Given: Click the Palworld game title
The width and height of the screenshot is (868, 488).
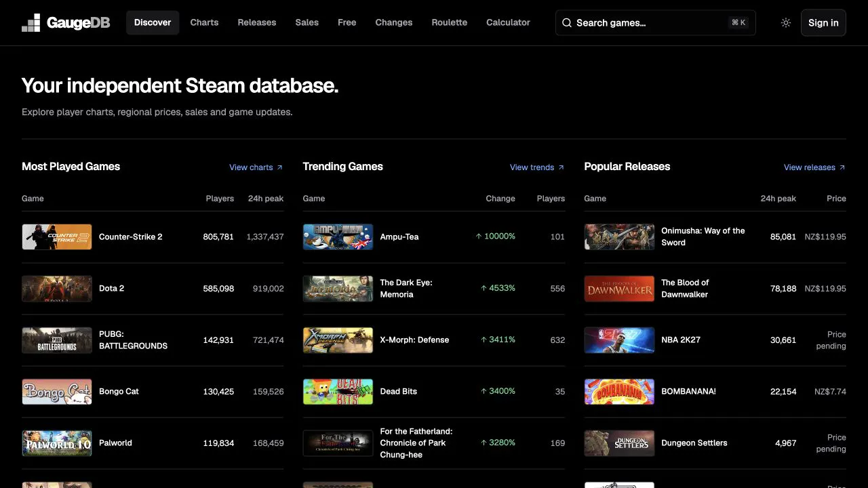Looking at the screenshot, I should (116, 443).
